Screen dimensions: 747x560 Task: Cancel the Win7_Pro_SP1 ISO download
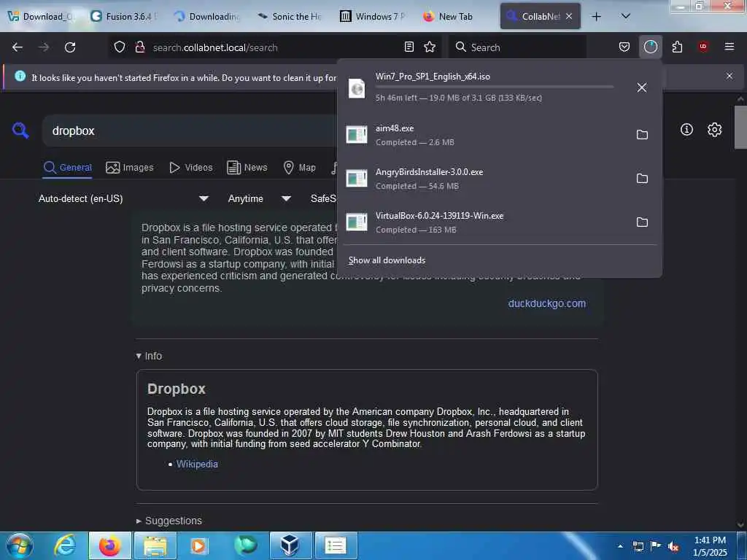pyautogui.click(x=642, y=87)
